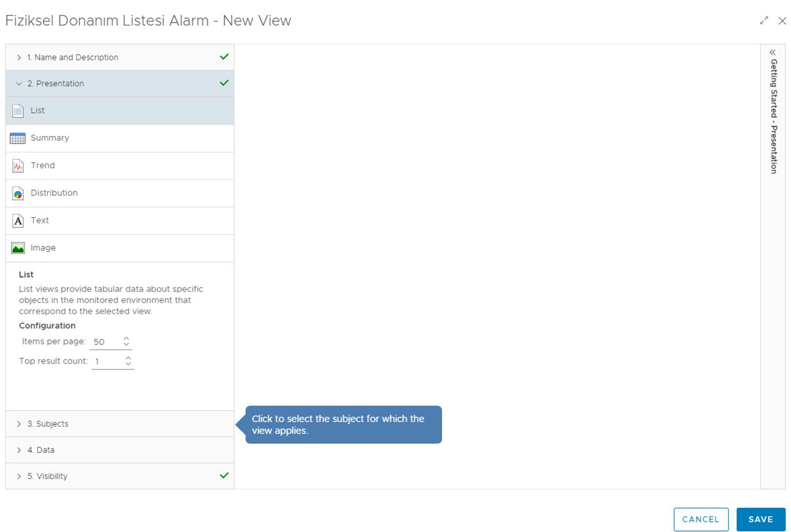Screen dimensions: 791x532
Task: Cancel the new view creation
Action: click(700, 519)
